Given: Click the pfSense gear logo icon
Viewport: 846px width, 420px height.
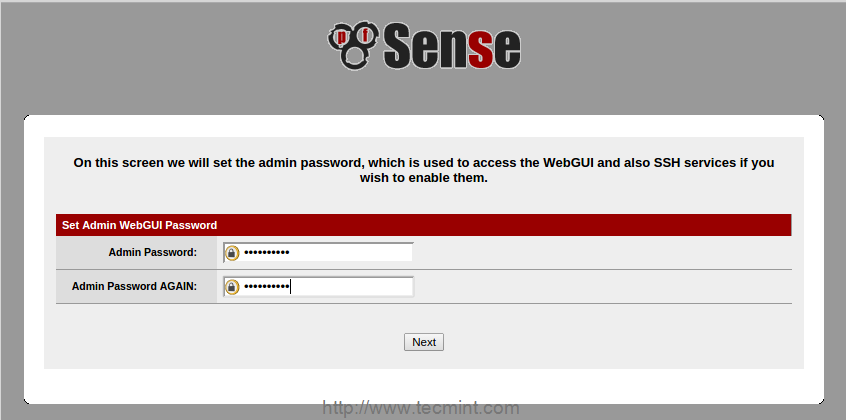Looking at the screenshot, I should pyautogui.click(x=352, y=45).
